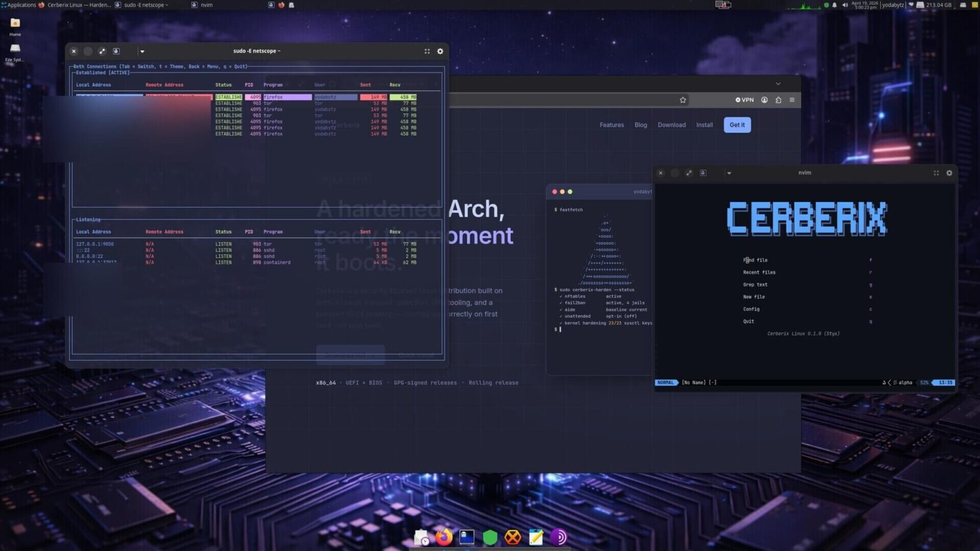Click the Get it button on the Cerberix site

(x=736, y=124)
